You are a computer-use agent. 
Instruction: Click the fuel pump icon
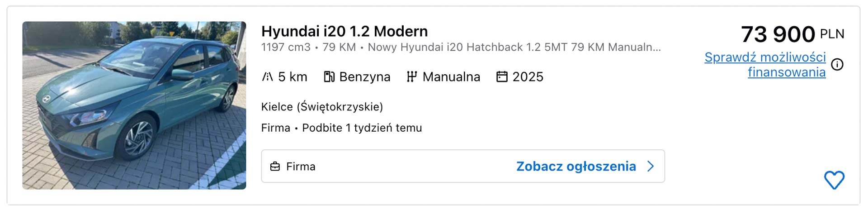tap(329, 77)
